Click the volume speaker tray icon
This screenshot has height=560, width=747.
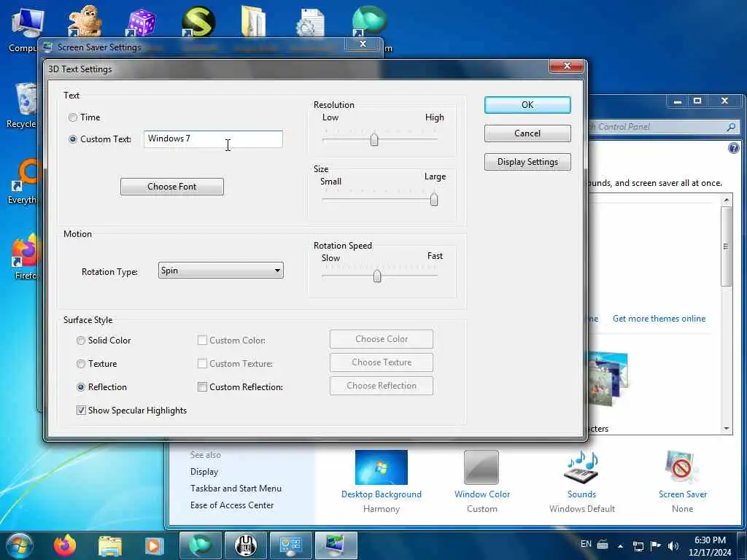click(673, 545)
